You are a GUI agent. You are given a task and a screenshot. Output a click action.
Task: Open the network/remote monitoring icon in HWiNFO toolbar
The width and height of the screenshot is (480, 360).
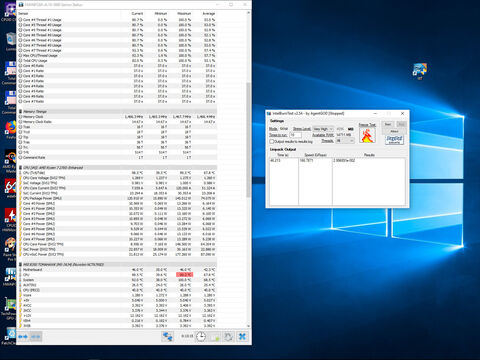(167, 336)
